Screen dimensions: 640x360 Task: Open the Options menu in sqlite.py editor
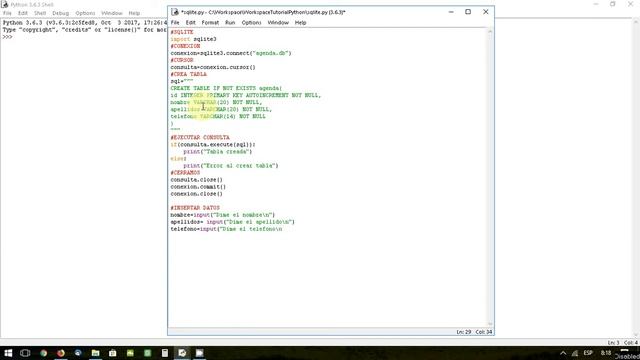251,23
